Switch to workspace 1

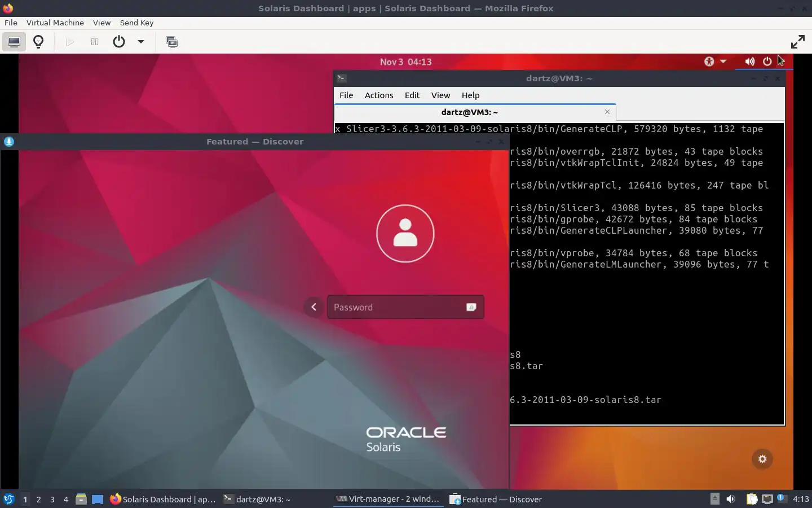point(25,499)
